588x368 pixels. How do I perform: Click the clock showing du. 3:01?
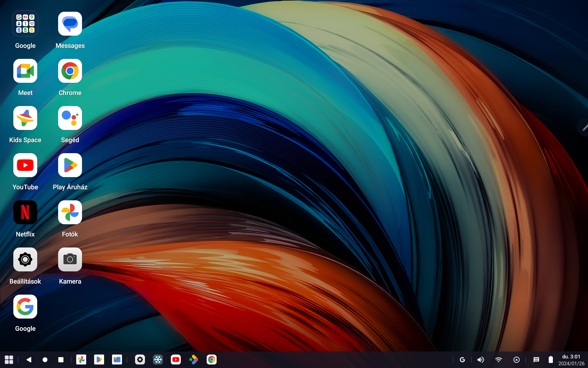click(x=571, y=357)
